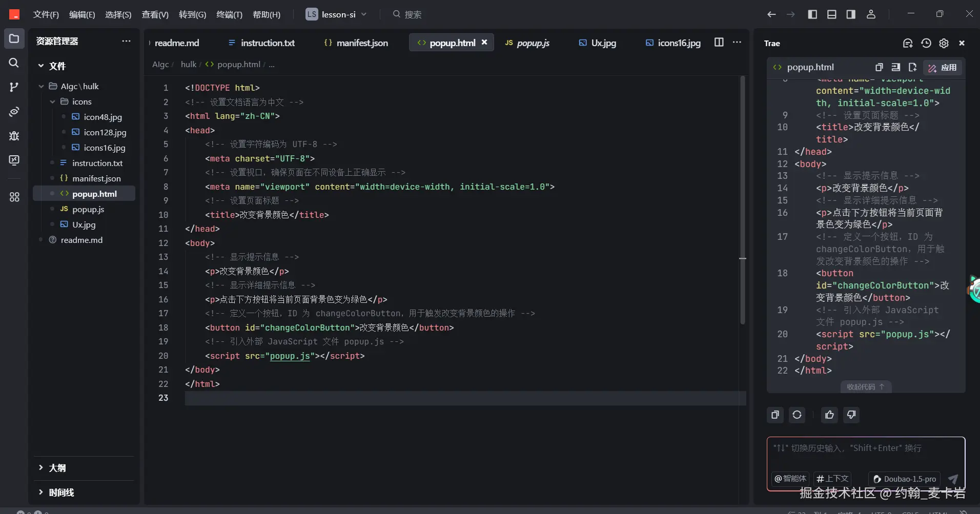Open manifest.json in the file tree

coord(96,178)
